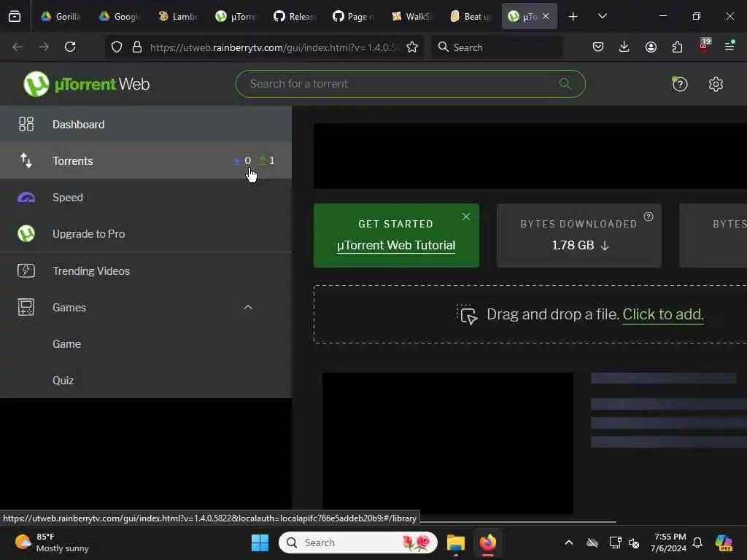Image resolution: width=747 pixels, height=560 pixels.
Task: Focus the Firefox Search box
Action: [497, 47]
